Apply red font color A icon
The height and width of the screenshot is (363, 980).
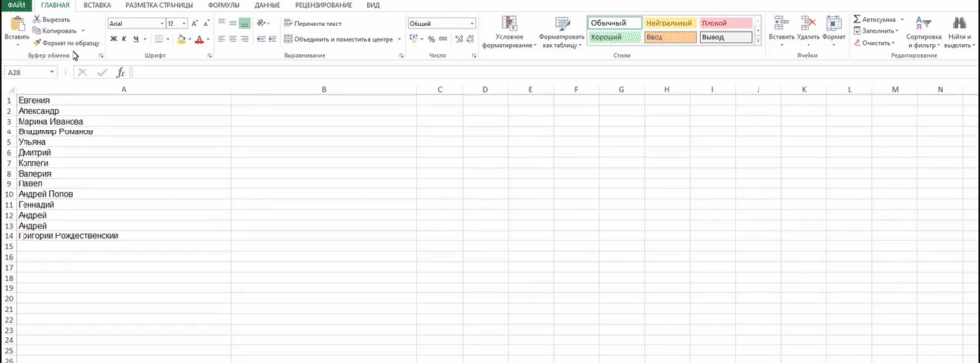[199, 39]
